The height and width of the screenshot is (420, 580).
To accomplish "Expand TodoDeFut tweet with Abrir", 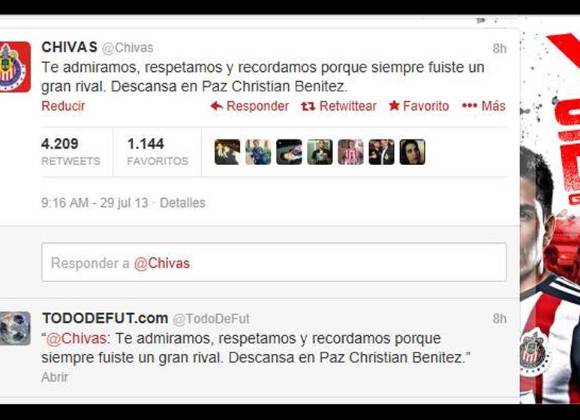I will coord(55,377).
